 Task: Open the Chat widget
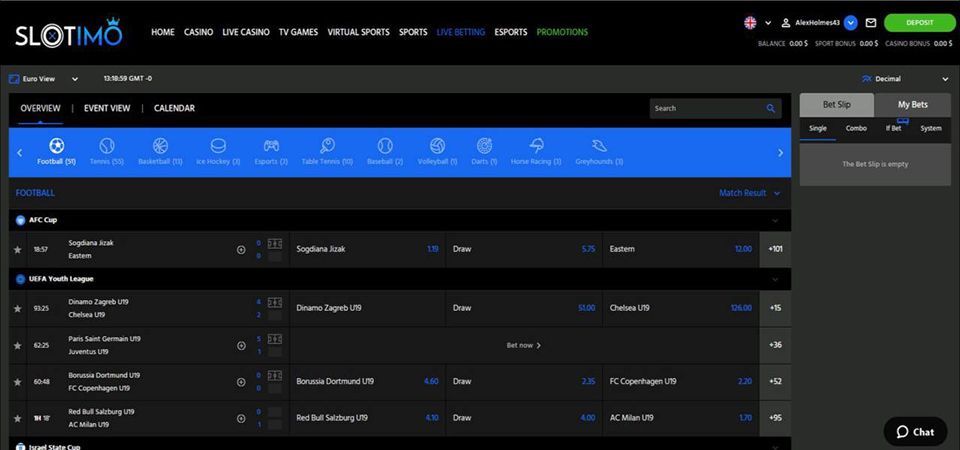pyautogui.click(x=915, y=432)
